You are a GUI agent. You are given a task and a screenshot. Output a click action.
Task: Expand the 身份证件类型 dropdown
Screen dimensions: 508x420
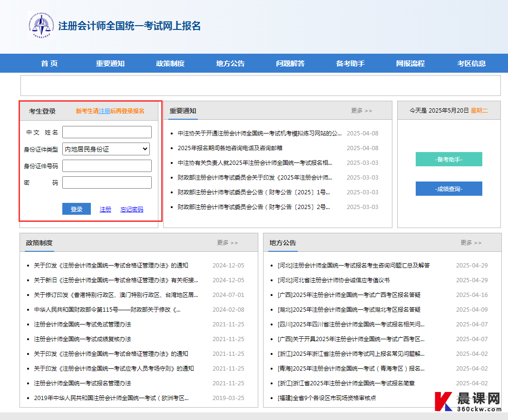click(x=106, y=149)
